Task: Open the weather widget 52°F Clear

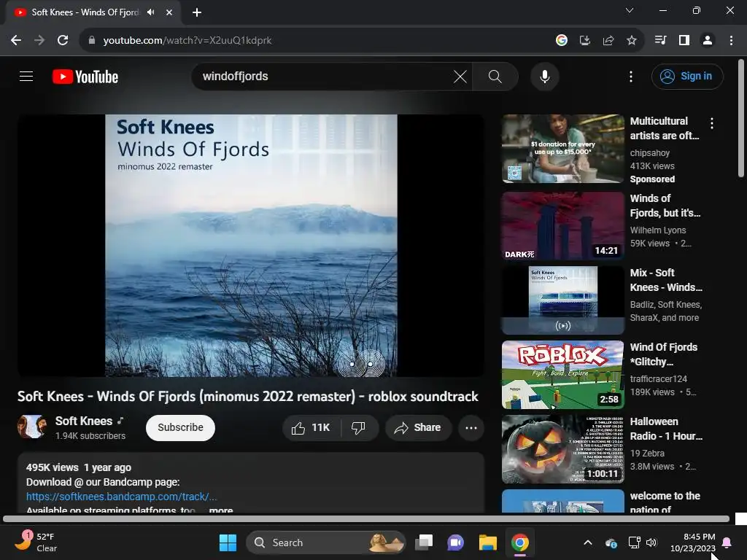Action: click(x=36, y=542)
